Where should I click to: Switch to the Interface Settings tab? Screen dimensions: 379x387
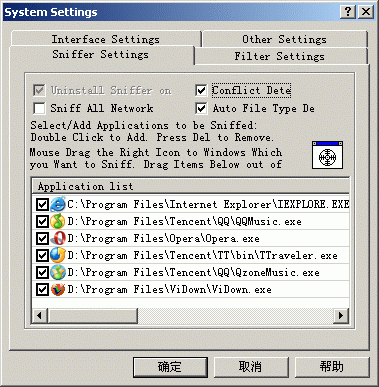(106, 39)
